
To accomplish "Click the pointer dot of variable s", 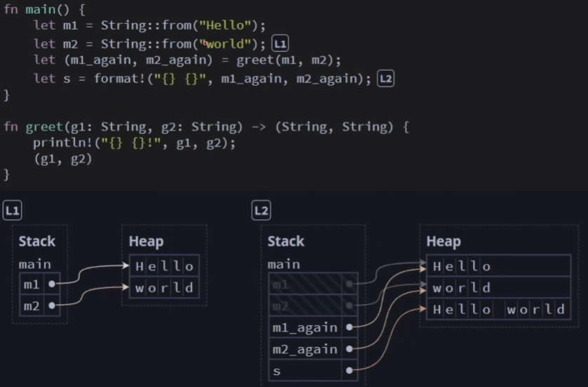I will [349, 369].
